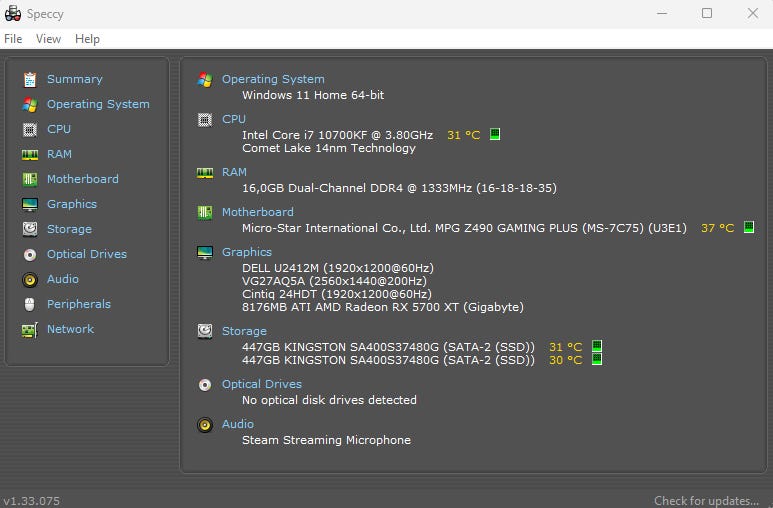Click the Audio speaker icon in sidebar
Image resolution: width=773 pixels, height=508 pixels.
tap(30, 280)
